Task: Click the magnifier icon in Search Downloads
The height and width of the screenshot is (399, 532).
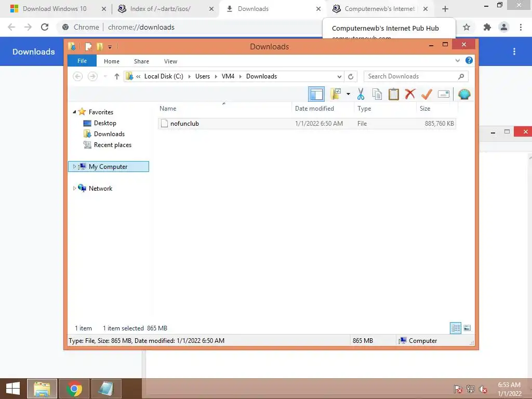Action: [461, 76]
